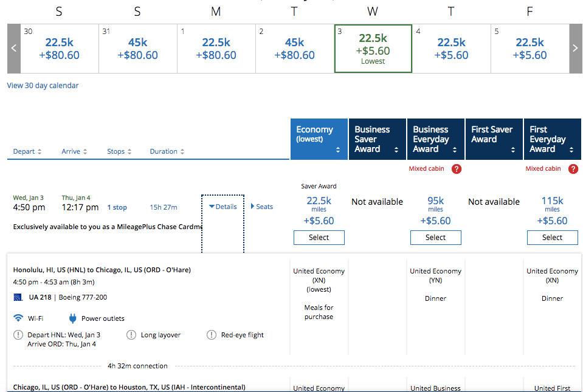Viewport: 583px width, 392px height.
Task: Select the Business Saver Award column tab
Action: tap(377, 139)
